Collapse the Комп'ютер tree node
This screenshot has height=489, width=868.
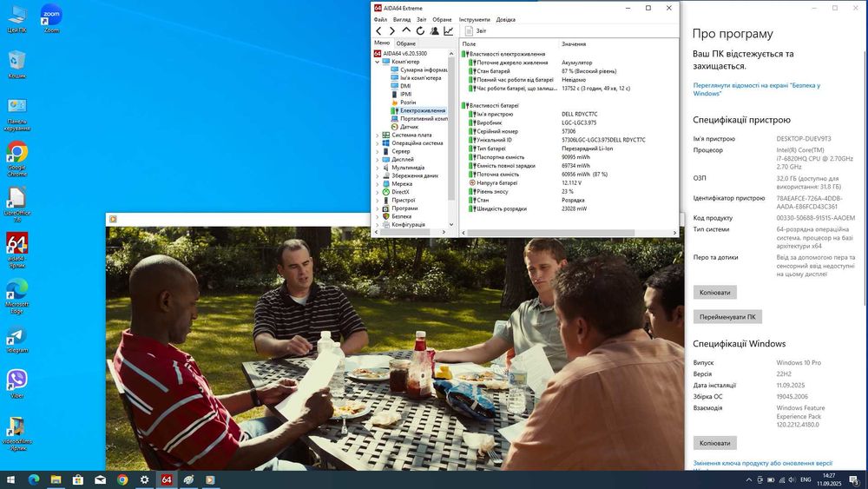point(377,62)
